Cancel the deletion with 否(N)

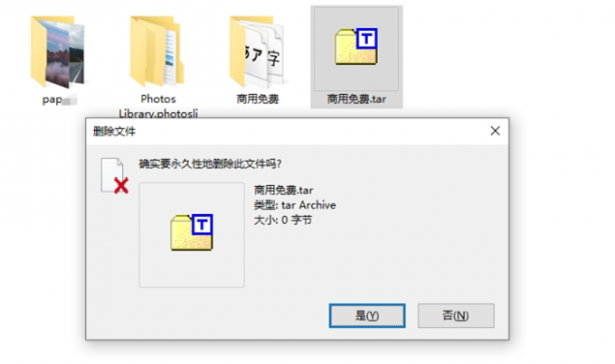pos(456,315)
